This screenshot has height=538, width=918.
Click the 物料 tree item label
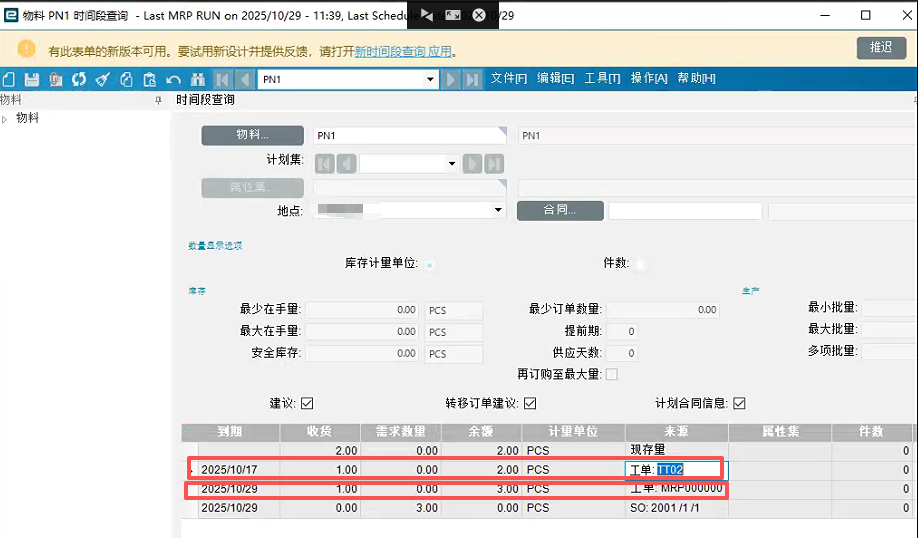28,118
